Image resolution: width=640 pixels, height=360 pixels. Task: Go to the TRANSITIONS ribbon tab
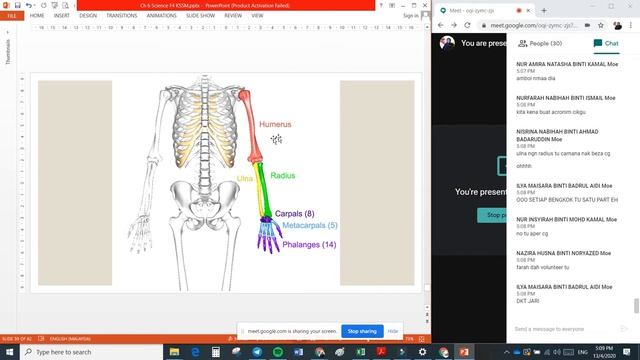pyautogui.click(x=122, y=16)
